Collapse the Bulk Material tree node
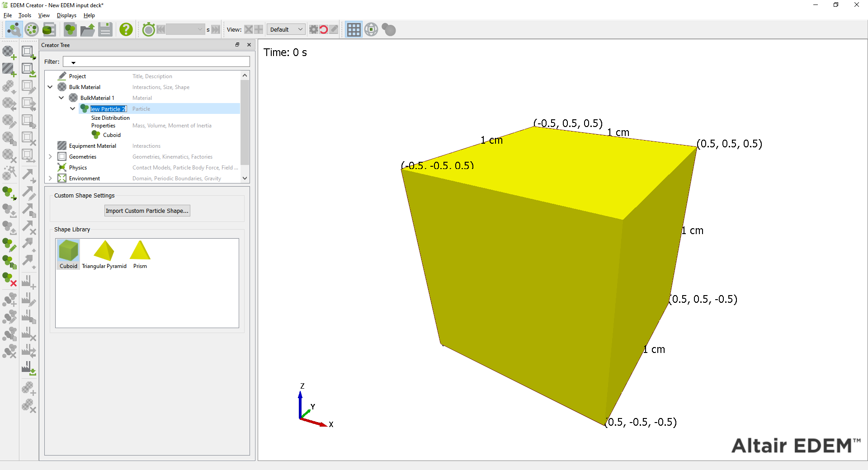Viewport: 868px width, 470px height. point(50,87)
